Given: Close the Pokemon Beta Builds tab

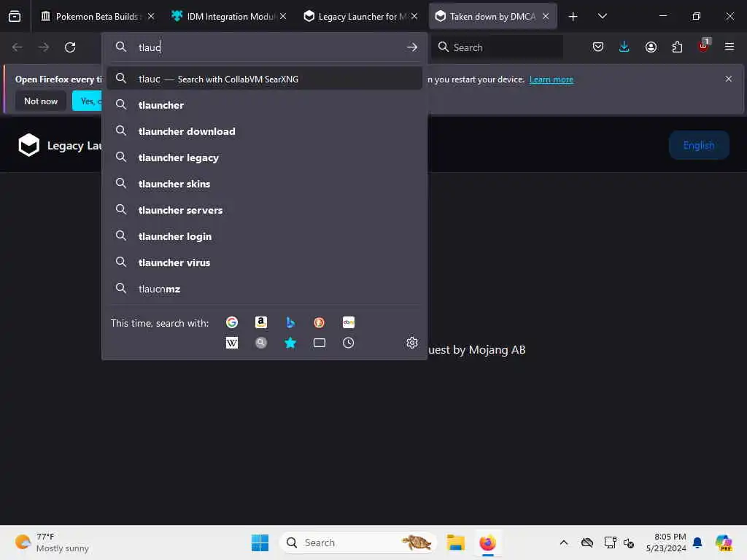Looking at the screenshot, I should (151, 16).
